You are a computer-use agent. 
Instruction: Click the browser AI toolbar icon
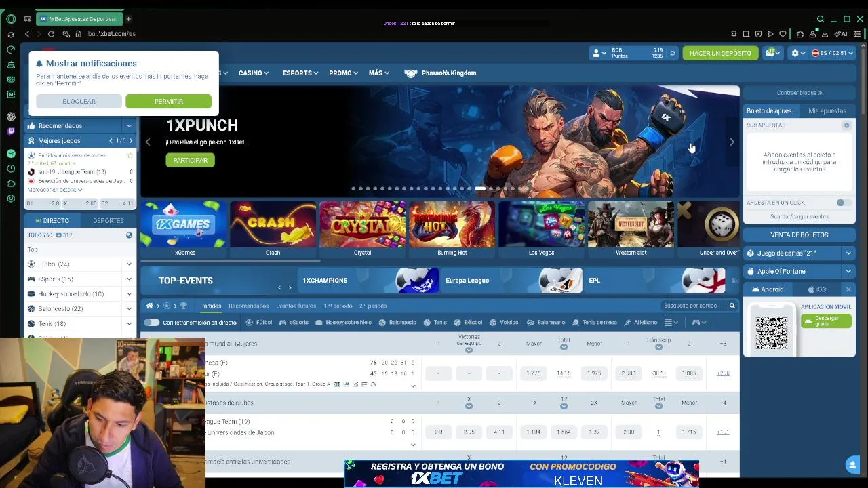[x=842, y=34]
